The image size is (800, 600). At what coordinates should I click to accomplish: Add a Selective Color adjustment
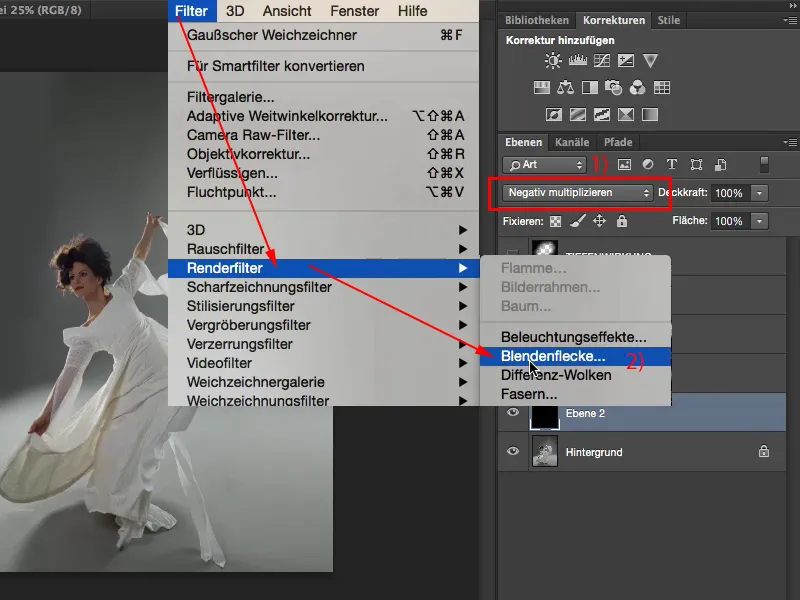(626, 114)
